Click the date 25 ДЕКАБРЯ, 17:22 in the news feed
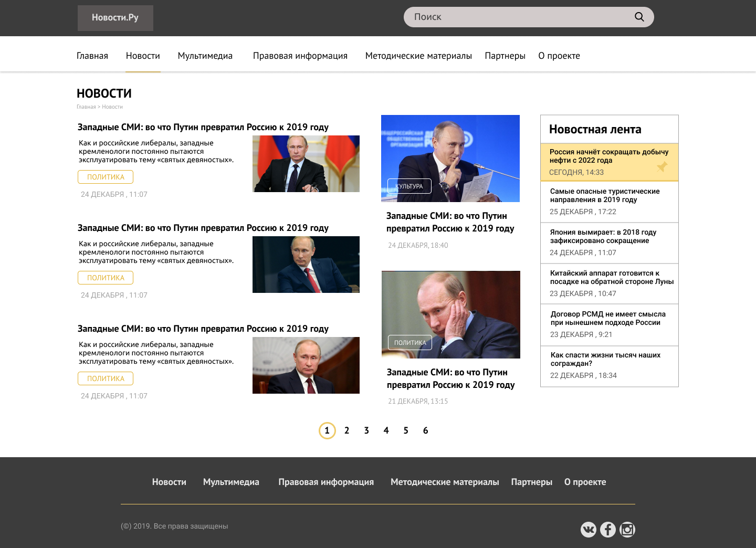The image size is (756, 548). point(583,212)
